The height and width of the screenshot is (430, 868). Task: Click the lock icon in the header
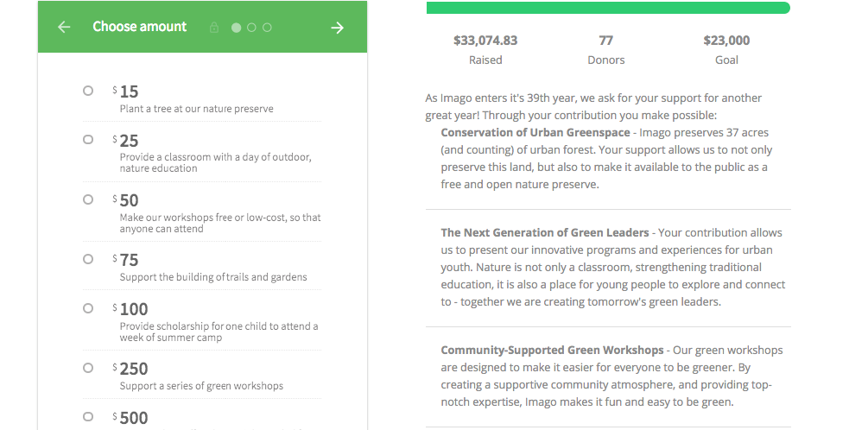[x=214, y=28]
